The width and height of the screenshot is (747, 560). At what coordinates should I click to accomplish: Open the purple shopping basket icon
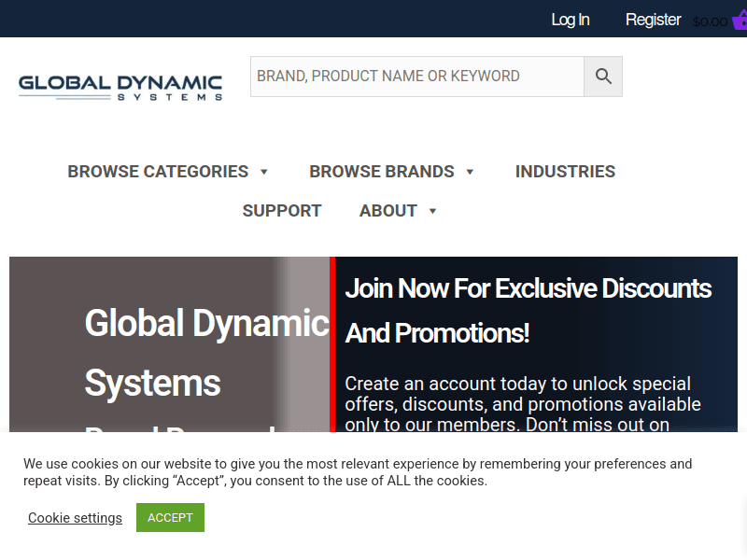pos(740,21)
